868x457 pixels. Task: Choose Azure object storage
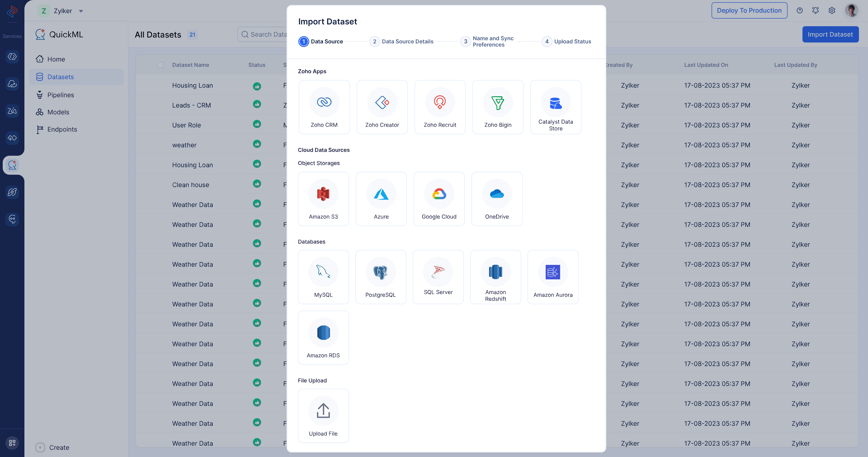click(x=381, y=199)
